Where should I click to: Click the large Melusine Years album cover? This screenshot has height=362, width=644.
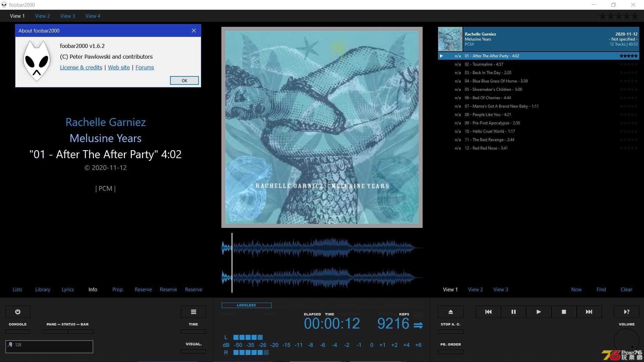point(322,127)
